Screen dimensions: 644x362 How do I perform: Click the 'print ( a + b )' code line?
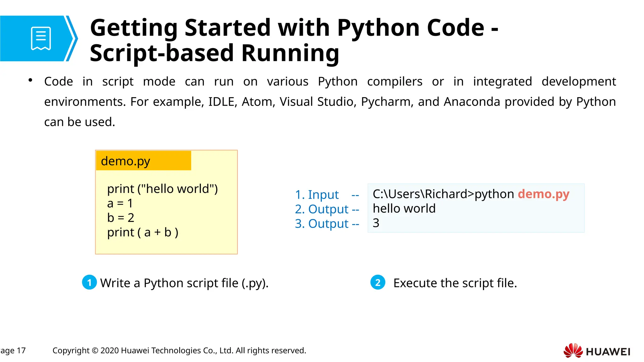click(142, 232)
